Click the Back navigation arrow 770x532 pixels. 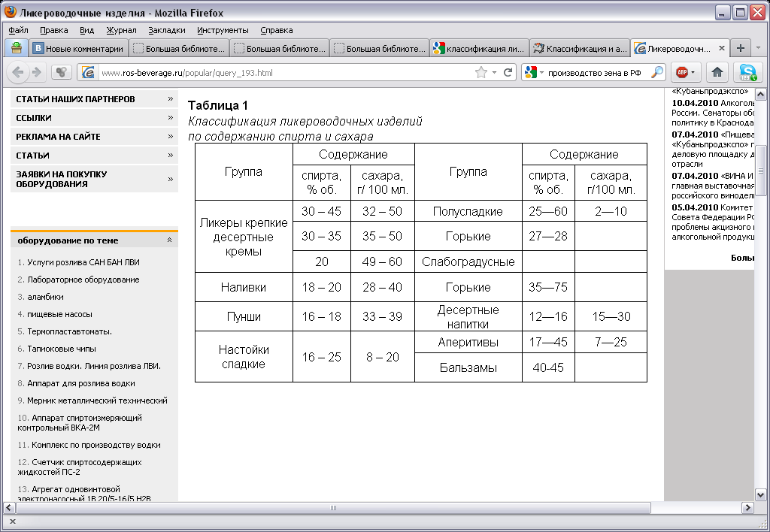(17, 73)
